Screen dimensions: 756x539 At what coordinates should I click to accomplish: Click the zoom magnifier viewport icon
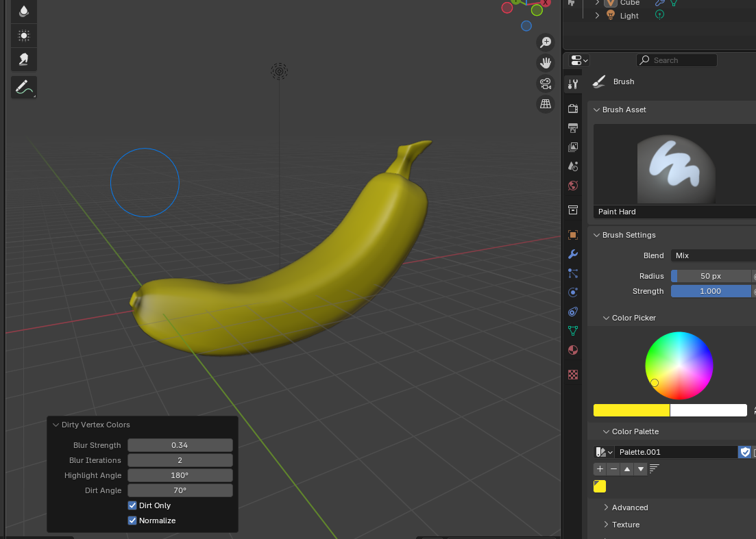pos(546,43)
